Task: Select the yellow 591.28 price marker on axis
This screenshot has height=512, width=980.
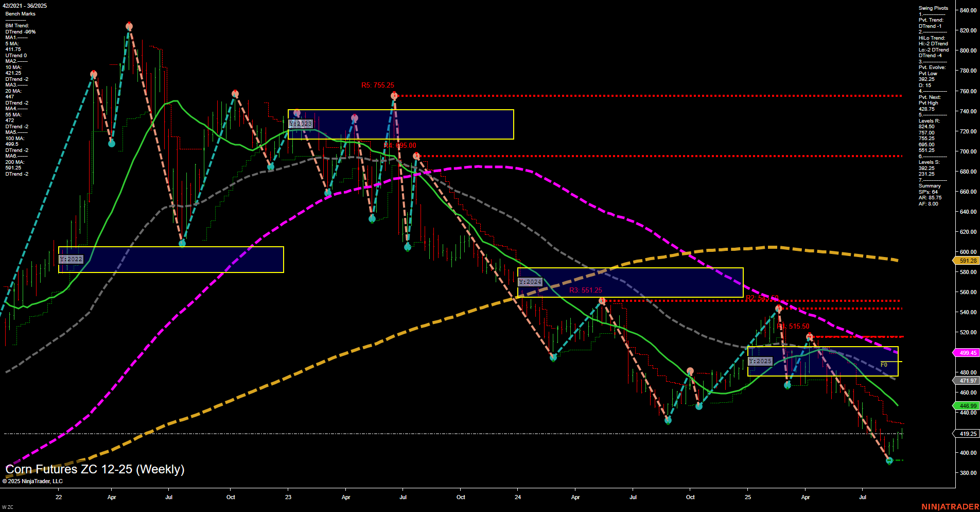Action: (965, 261)
